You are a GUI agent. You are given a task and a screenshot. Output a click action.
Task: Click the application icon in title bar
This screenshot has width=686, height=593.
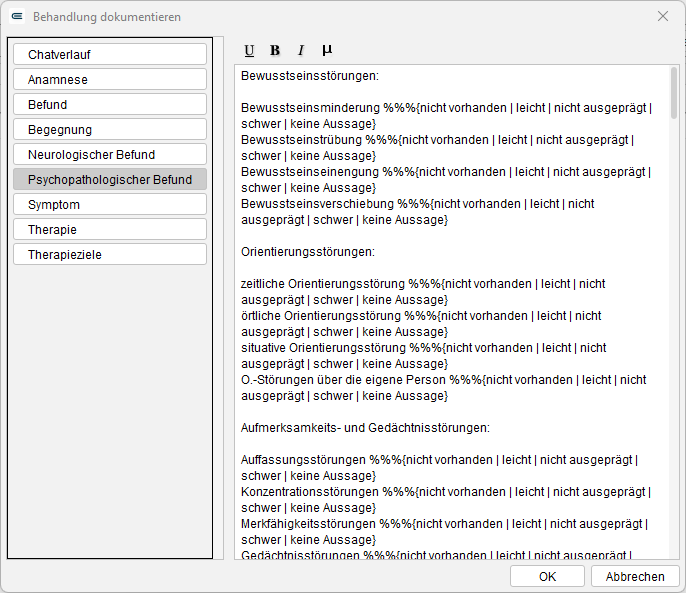pyautogui.click(x=17, y=17)
